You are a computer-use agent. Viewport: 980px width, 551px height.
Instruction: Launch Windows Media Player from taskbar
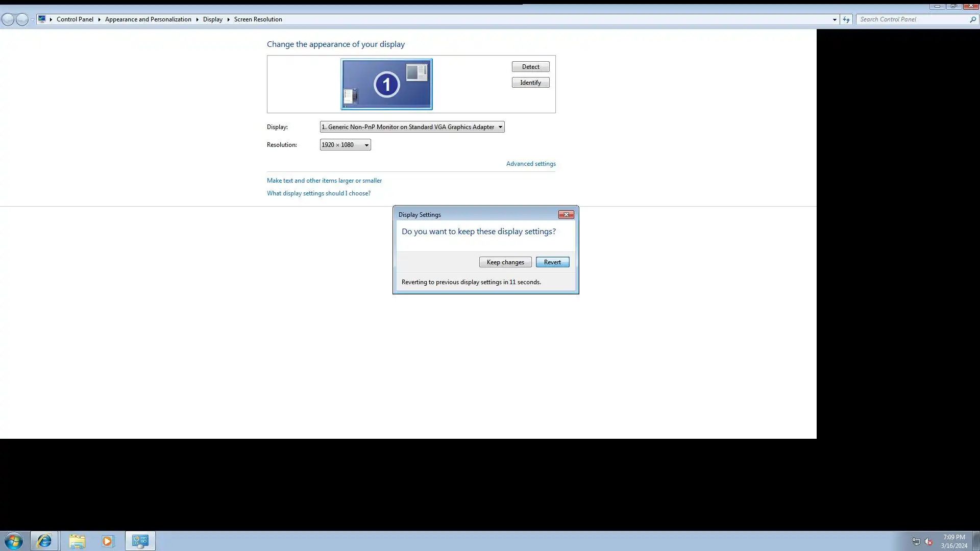(108, 541)
